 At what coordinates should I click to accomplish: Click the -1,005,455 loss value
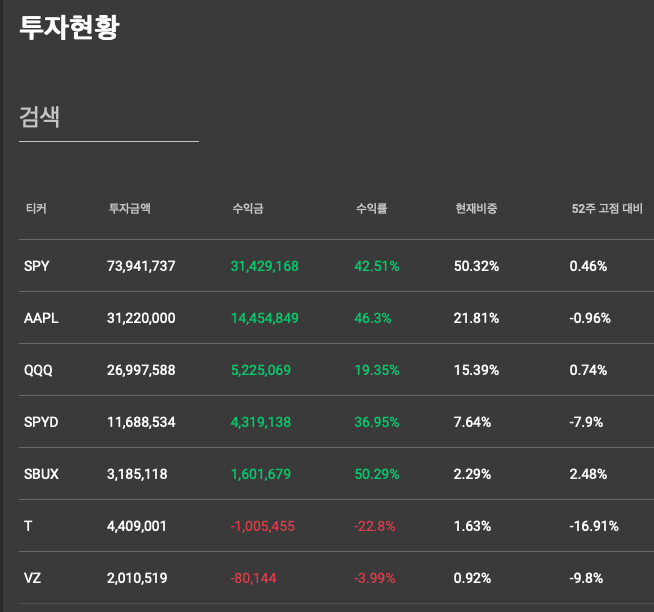[263, 526]
